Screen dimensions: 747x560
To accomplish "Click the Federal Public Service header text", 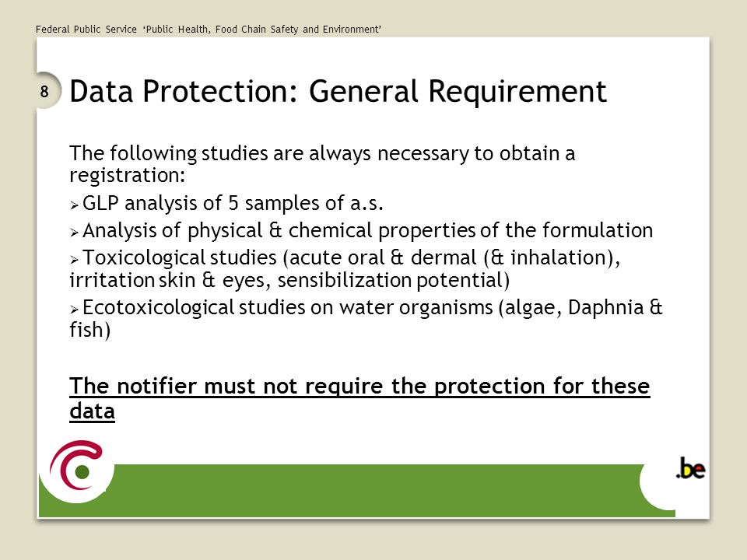I will pos(209,29).
